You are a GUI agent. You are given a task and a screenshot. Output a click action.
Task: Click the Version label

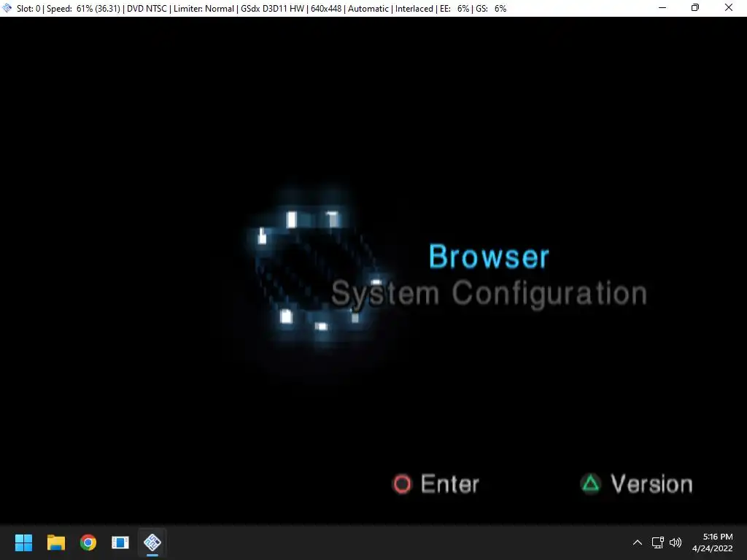[651, 484]
